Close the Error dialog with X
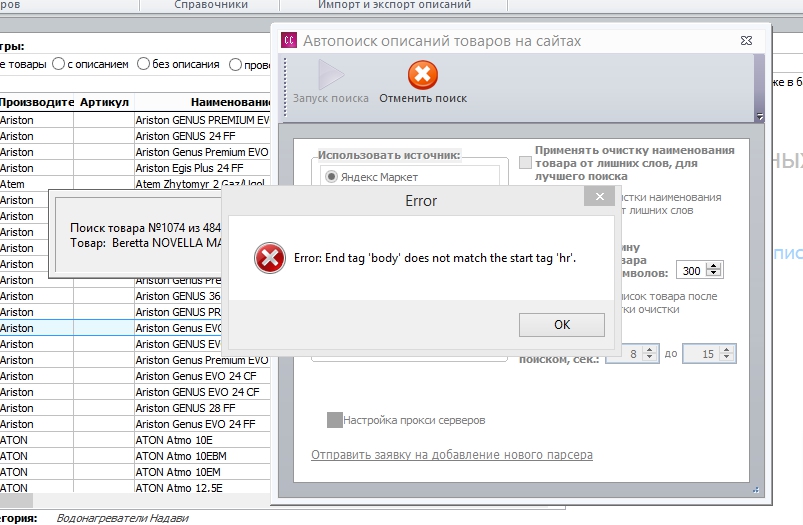The width and height of the screenshot is (803, 525). (599, 197)
